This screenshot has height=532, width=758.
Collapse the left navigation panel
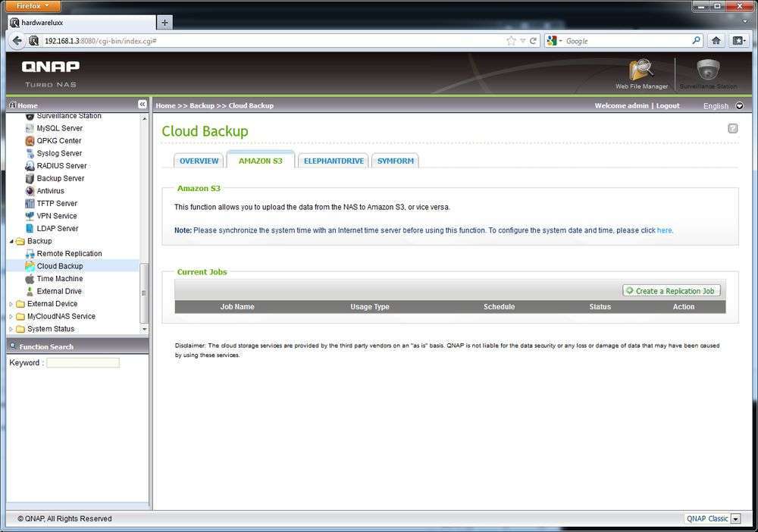(x=143, y=105)
